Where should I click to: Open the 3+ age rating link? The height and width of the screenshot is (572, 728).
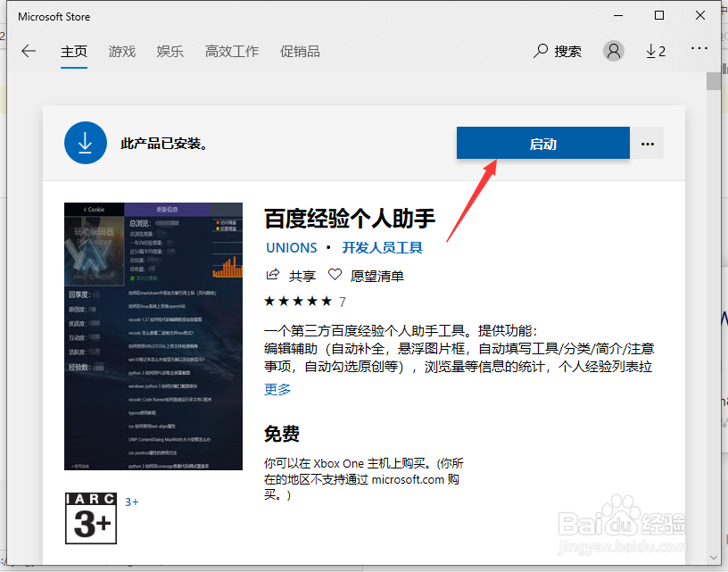pos(131,502)
